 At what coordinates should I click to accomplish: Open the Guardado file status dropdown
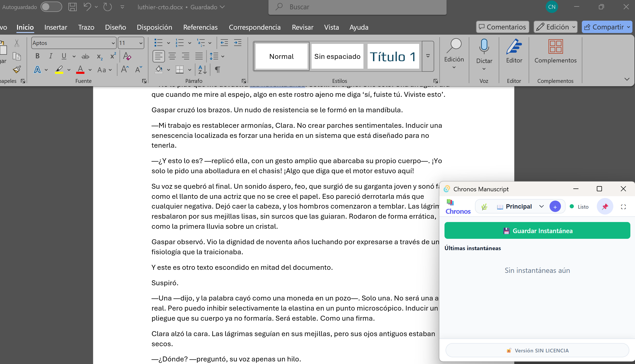tap(208, 7)
